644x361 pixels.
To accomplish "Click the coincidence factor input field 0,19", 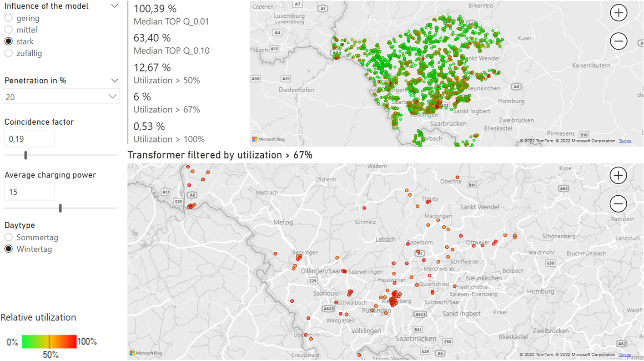I will tap(29, 139).
